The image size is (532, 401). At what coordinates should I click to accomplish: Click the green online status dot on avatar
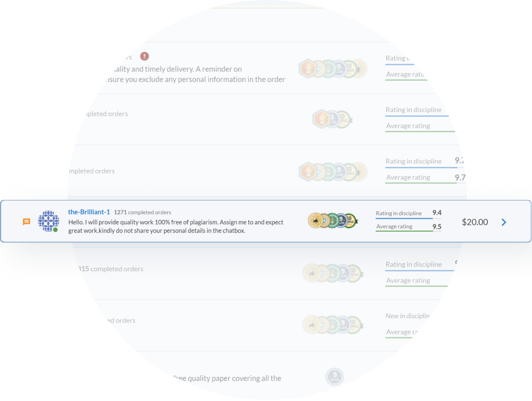coord(55,229)
